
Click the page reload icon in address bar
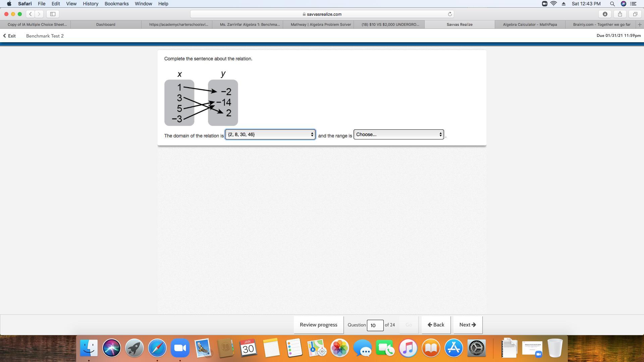(x=450, y=14)
